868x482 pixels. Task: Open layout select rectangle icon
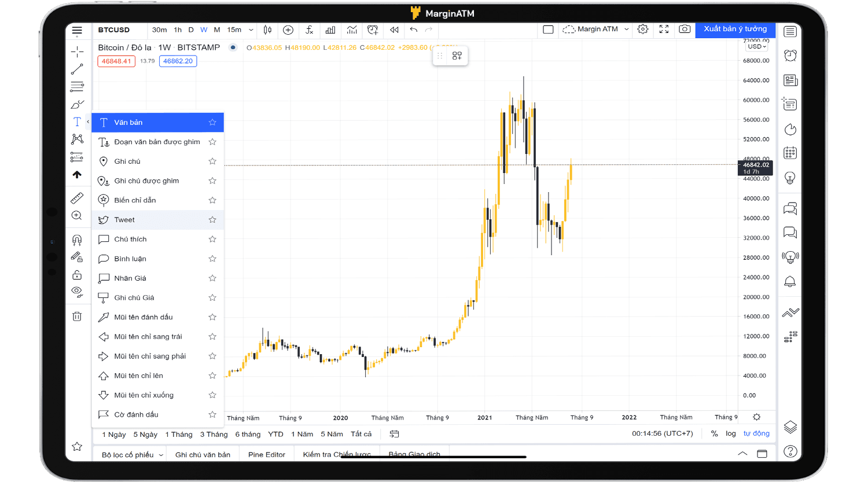click(x=548, y=29)
